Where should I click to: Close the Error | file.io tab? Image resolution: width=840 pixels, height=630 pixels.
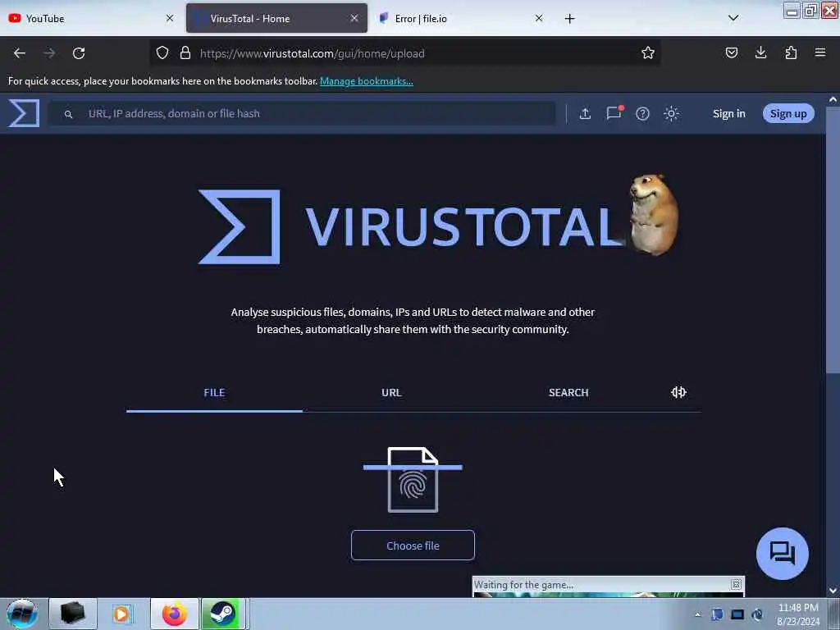539,18
